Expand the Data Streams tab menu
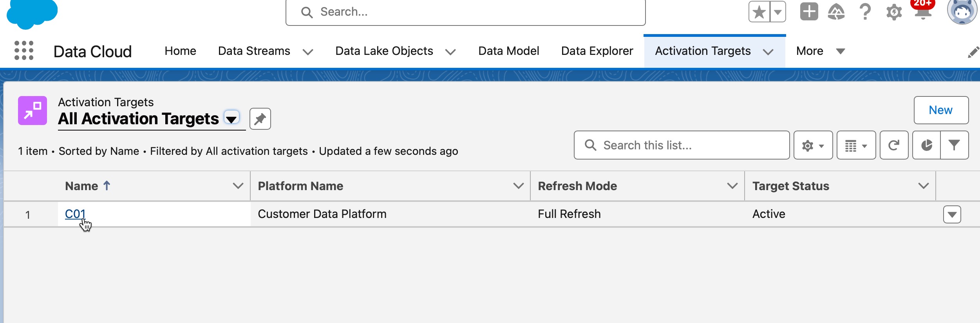This screenshot has width=980, height=323. pyautogui.click(x=308, y=52)
